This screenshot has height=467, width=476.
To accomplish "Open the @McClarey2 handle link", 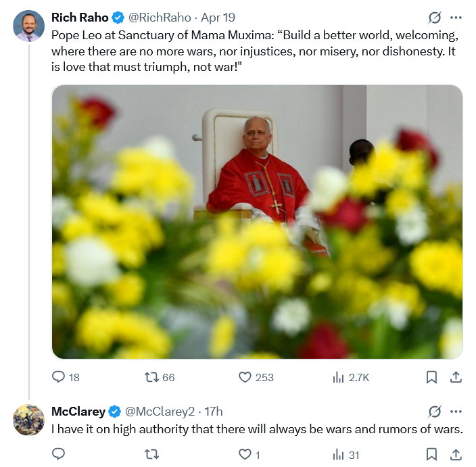I will 160,411.
